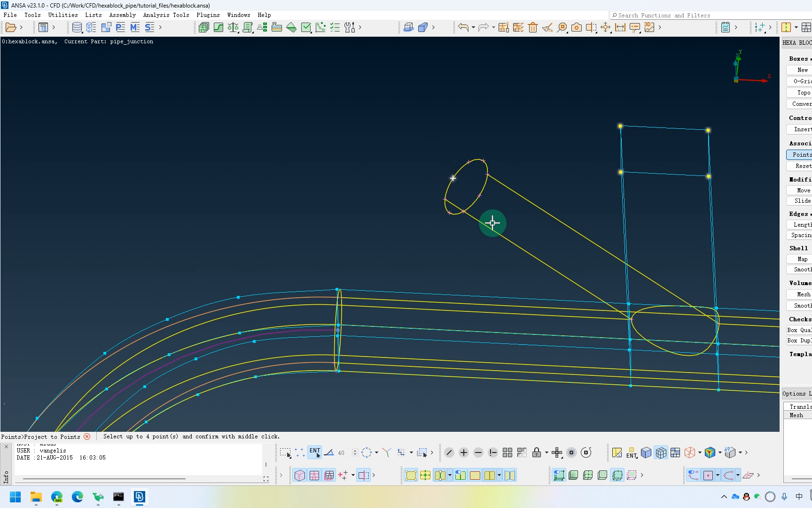Click the Sets list 'S' icon
The image size is (812, 508).
[x=149, y=27]
